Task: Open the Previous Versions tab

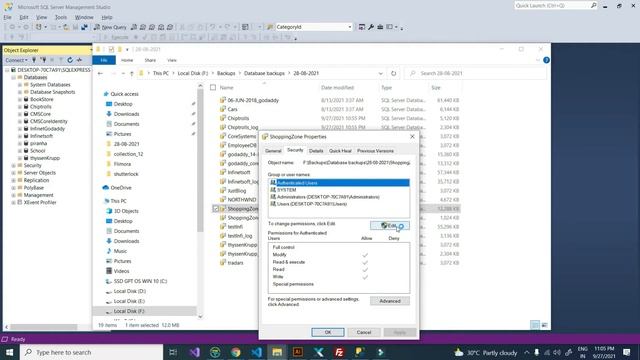Action: click(376, 151)
